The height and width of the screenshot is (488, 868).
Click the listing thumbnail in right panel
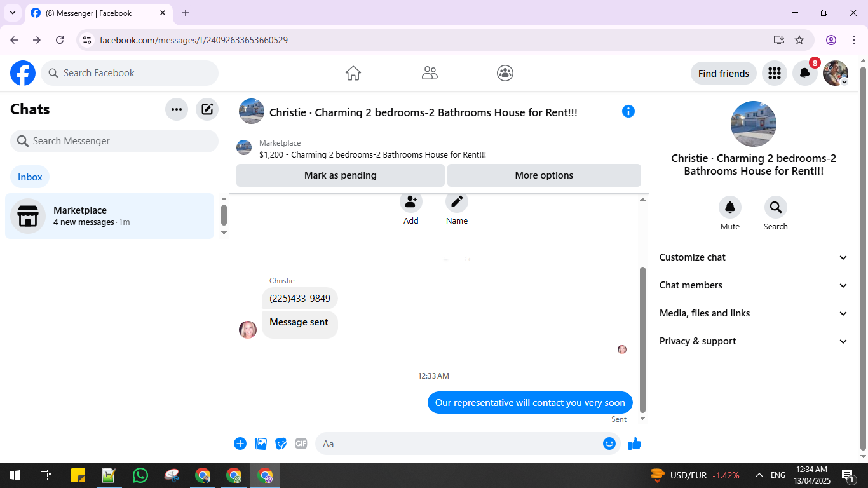[x=754, y=123]
